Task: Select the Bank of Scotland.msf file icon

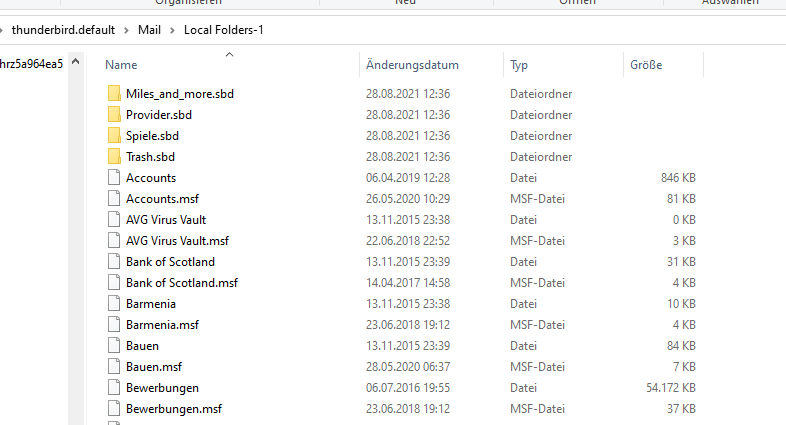Action: pos(114,283)
